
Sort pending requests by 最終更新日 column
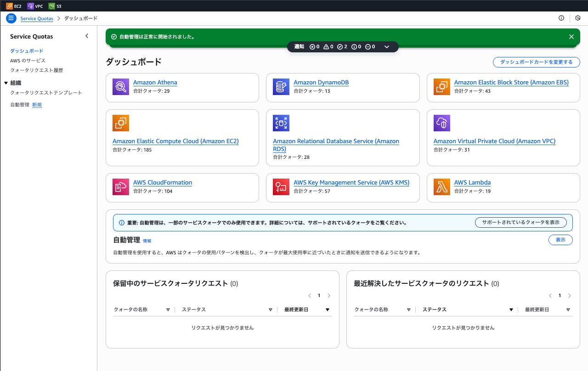327,310
